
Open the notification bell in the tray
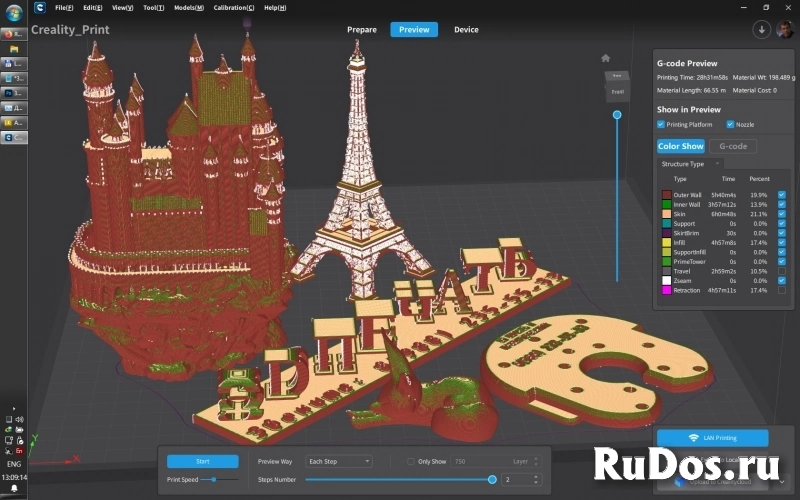point(14,489)
